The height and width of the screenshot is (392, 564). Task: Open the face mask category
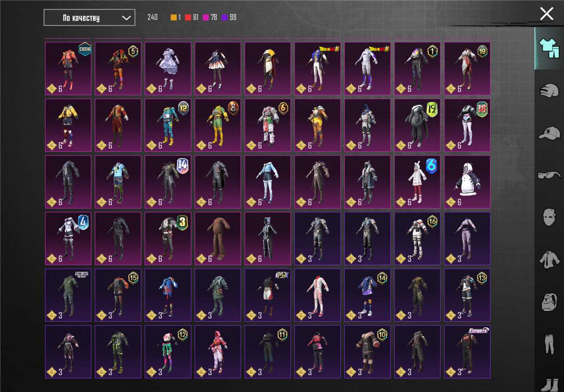(x=548, y=218)
